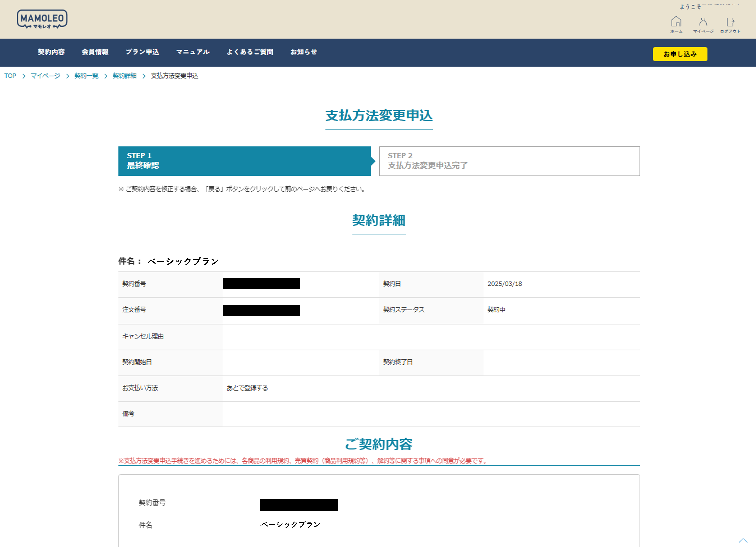Click マイページ breadcrumb link
Viewport: 756px width, 547px height.
[x=45, y=76]
